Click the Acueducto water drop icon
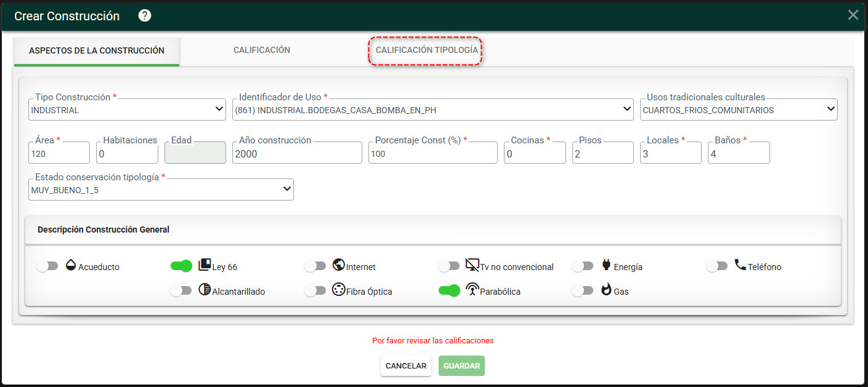868x387 pixels. coord(71,265)
